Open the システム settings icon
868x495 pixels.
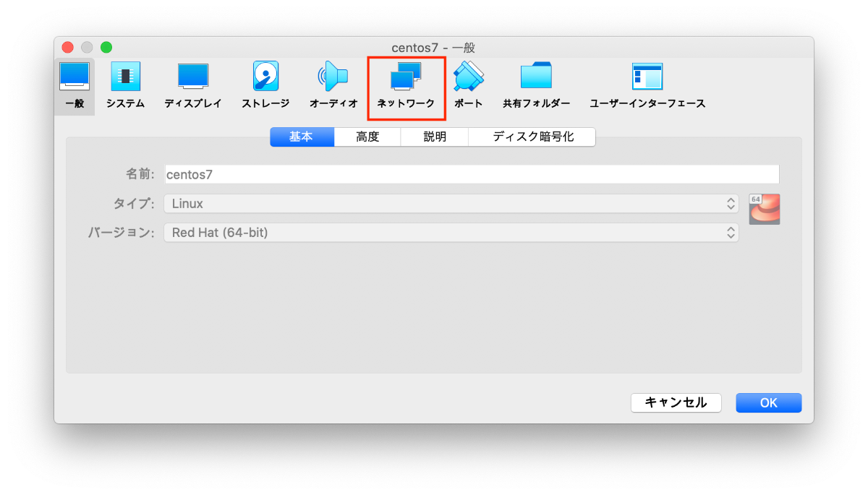(x=125, y=86)
